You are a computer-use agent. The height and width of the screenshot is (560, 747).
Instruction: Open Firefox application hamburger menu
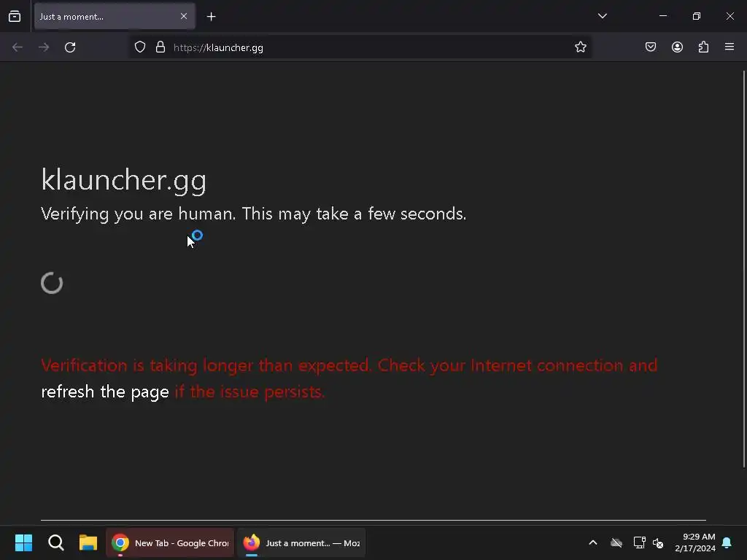pyautogui.click(x=729, y=47)
